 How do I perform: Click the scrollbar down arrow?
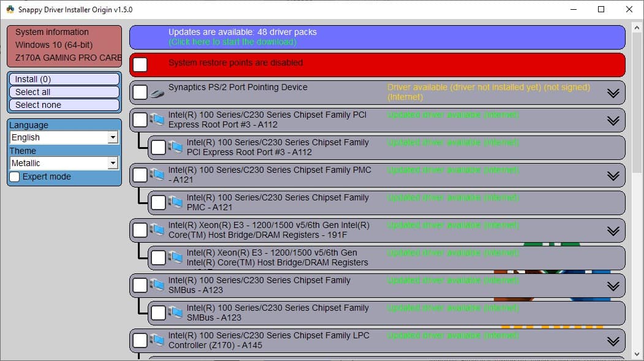point(637,354)
